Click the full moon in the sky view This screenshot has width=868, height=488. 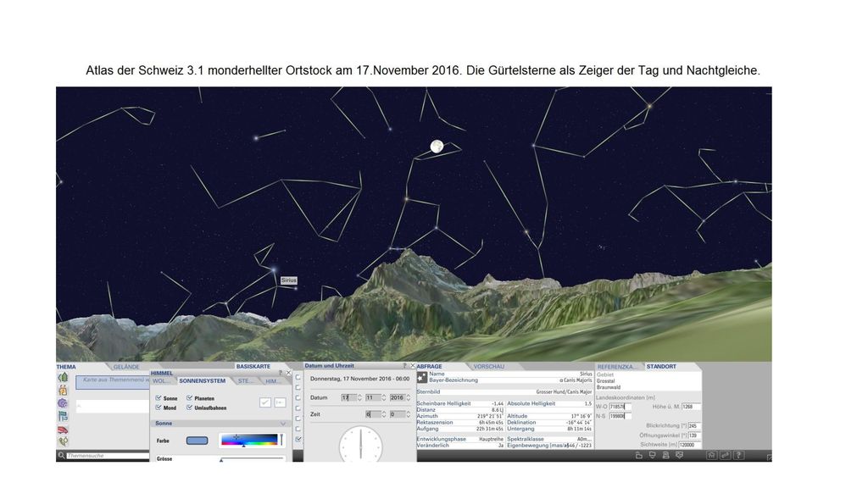(x=437, y=146)
